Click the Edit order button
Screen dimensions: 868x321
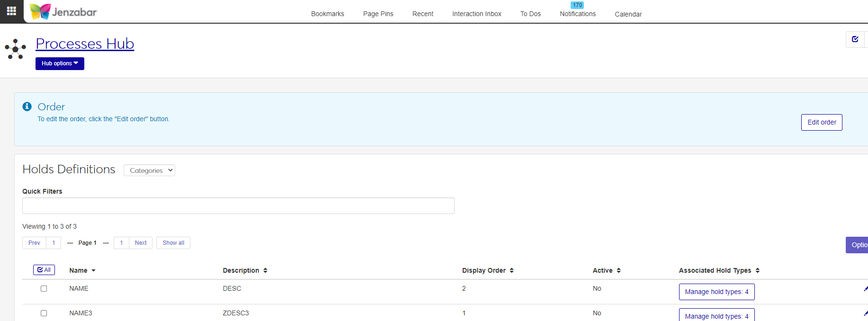tap(821, 122)
